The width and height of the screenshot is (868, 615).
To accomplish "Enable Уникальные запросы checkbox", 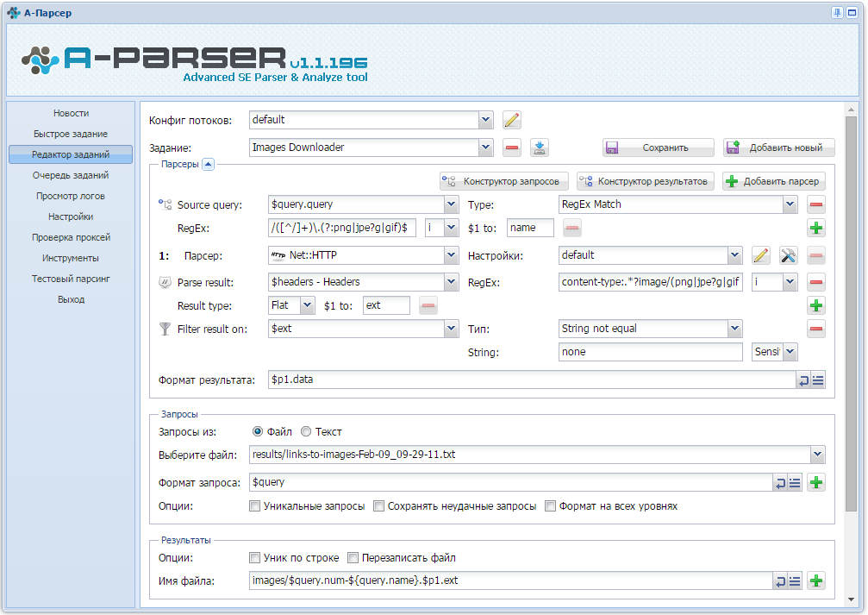I will point(254,505).
